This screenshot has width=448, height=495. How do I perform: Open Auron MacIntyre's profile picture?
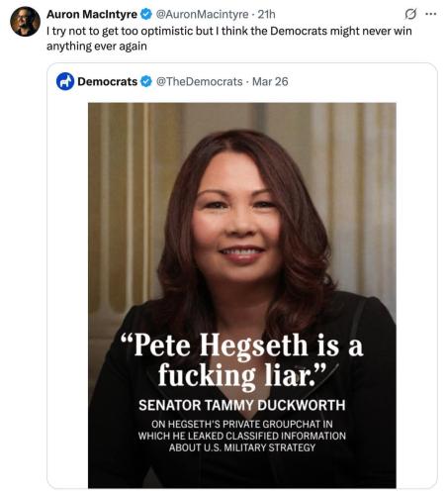25,22
